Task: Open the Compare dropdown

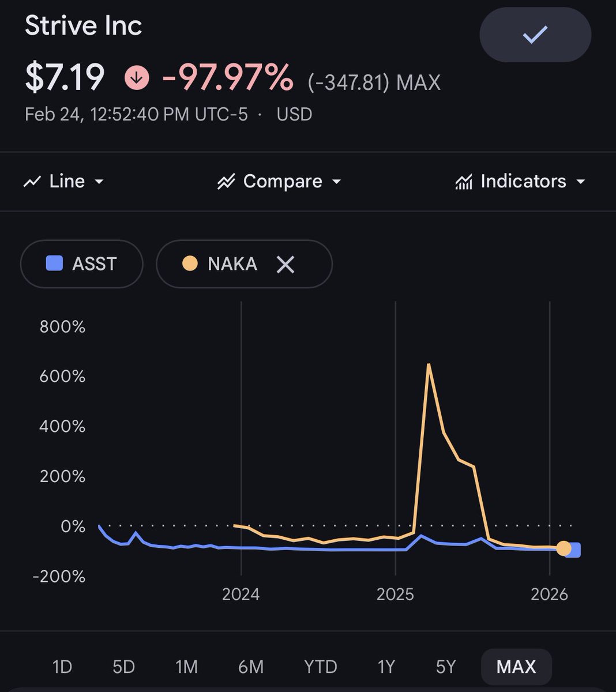Action: coord(279,181)
